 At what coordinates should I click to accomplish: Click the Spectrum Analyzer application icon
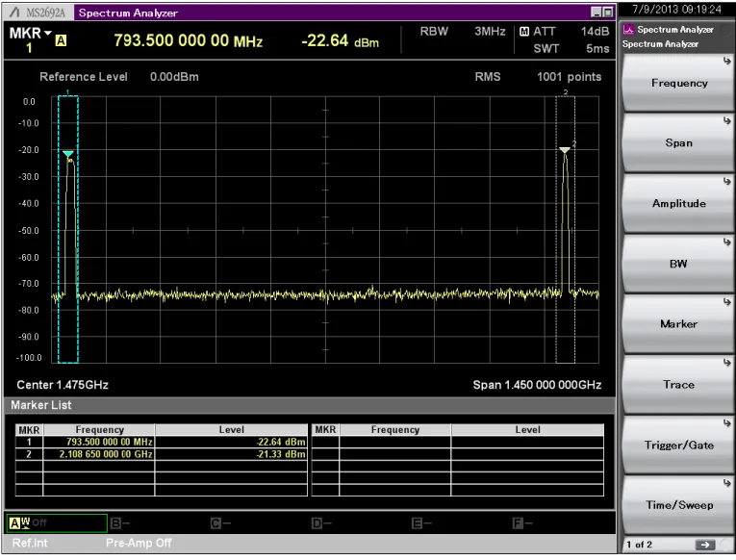click(x=628, y=30)
